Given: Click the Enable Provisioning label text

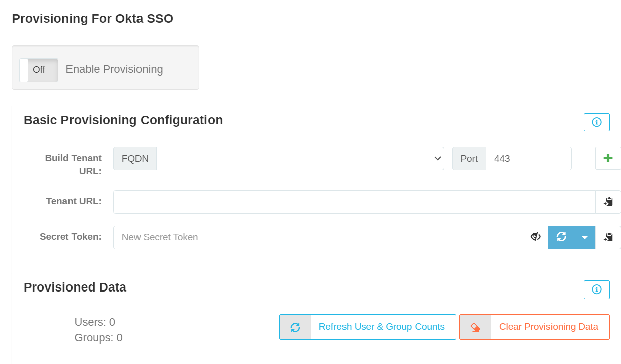Looking at the screenshot, I should pos(114,69).
